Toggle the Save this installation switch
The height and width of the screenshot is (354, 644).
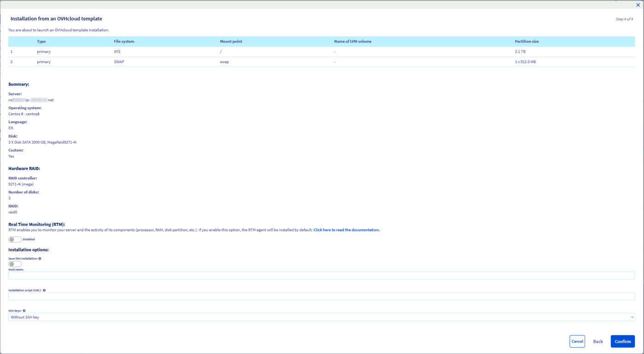(x=15, y=264)
